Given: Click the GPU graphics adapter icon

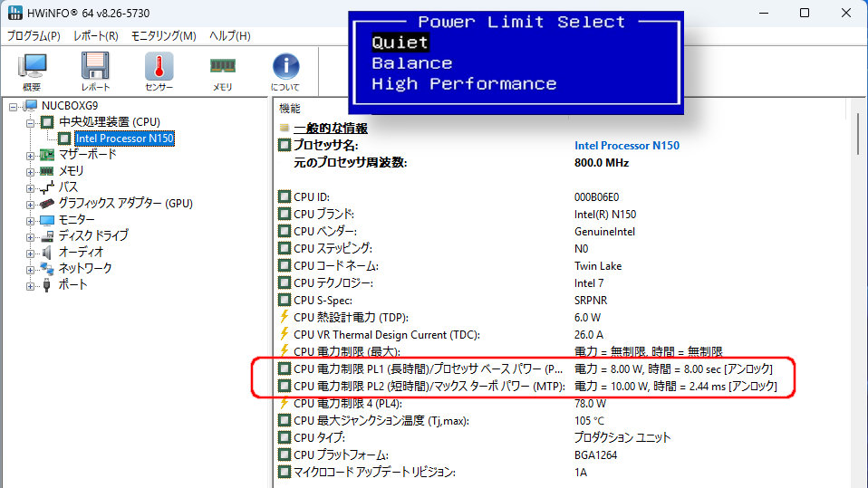Looking at the screenshot, I should point(47,203).
